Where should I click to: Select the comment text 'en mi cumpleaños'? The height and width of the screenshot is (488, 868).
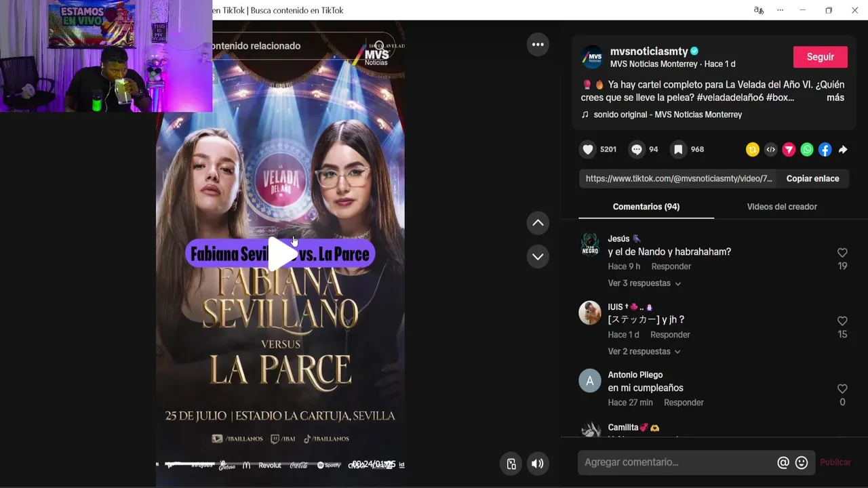click(646, 388)
